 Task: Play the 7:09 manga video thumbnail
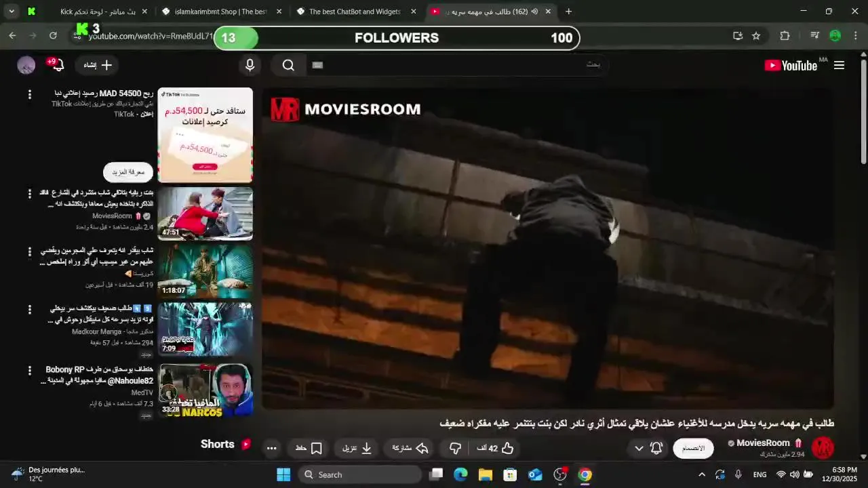click(205, 330)
